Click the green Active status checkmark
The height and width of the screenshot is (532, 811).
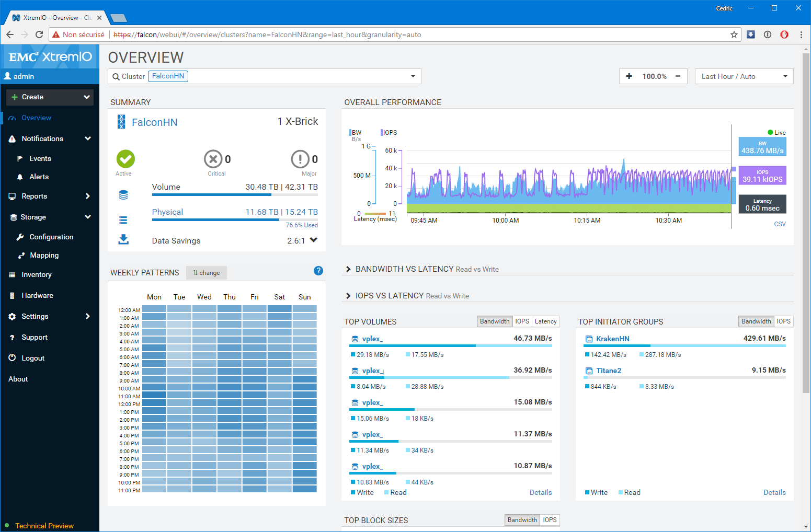click(125, 159)
